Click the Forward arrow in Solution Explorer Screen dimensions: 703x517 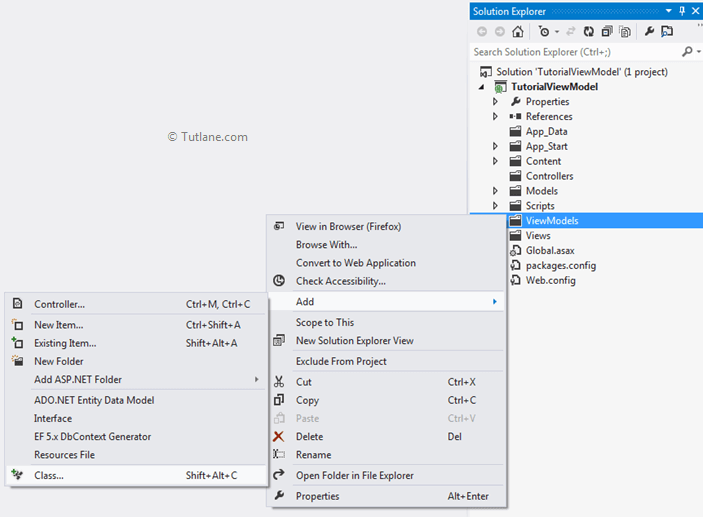[x=500, y=31]
